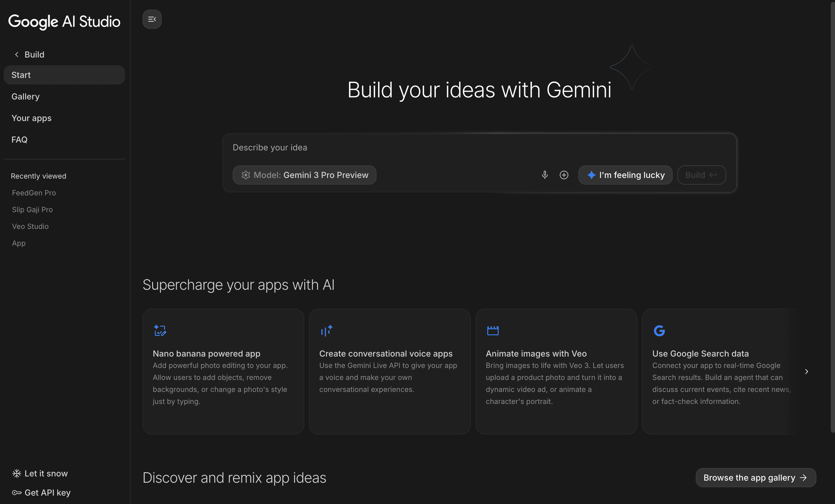The width and height of the screenshot is (835, 504).
Task: Select the Nano banana photo-editing icon
Action: 160,331
